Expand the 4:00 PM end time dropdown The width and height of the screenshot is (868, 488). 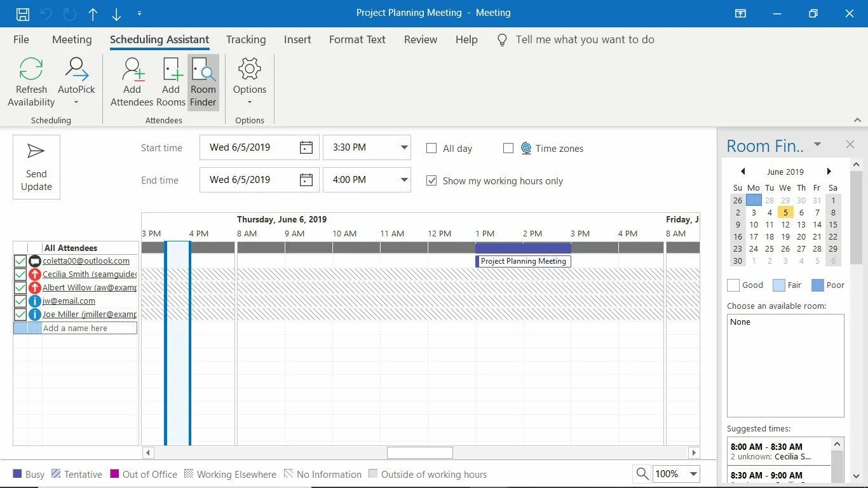[x=404, y=180]
